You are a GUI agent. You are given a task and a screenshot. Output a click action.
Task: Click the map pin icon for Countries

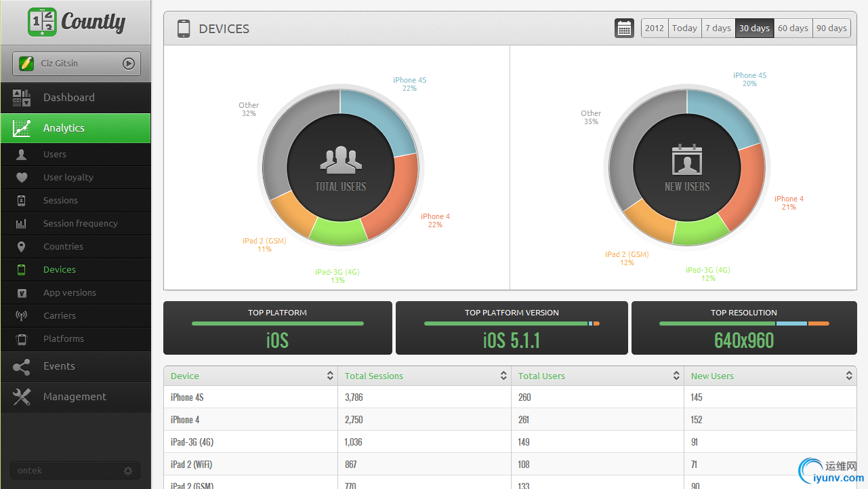click(x=22, y=247)
